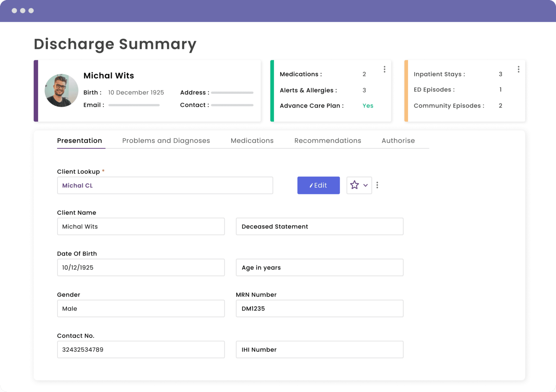This screenshot has width=556, height=392.
Task: Select the Presentation tab
Action: [x=80, y=140]
